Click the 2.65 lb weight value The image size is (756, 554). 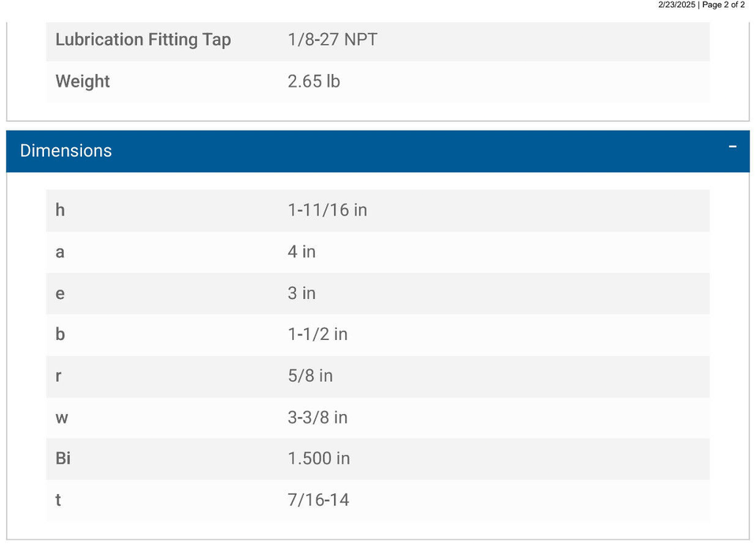tap(314, 81)
